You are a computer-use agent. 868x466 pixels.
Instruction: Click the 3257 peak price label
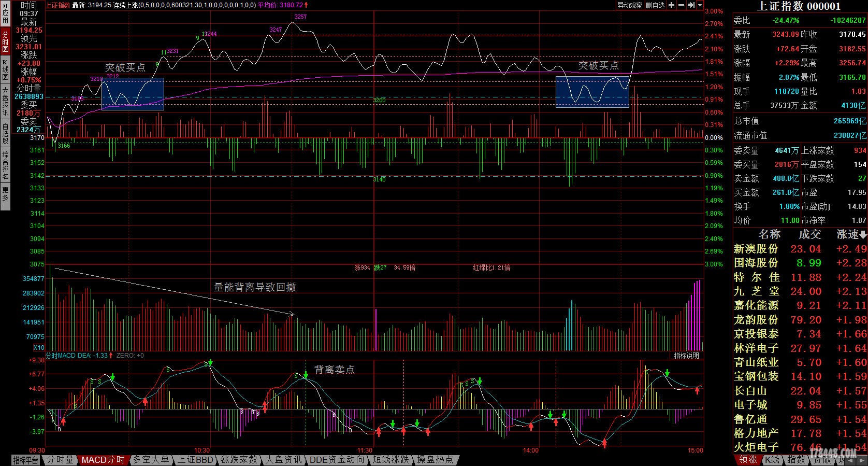click(x=300, y=17)
